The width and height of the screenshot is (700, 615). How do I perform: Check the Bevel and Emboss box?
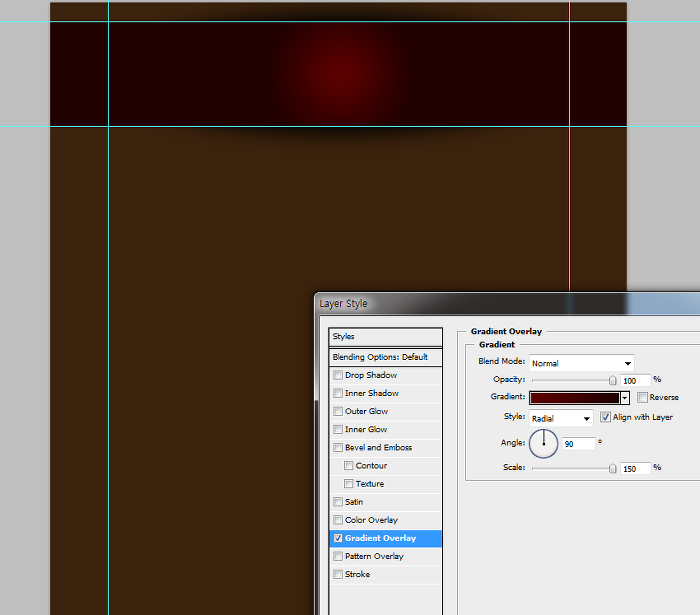tap(338, 448)
